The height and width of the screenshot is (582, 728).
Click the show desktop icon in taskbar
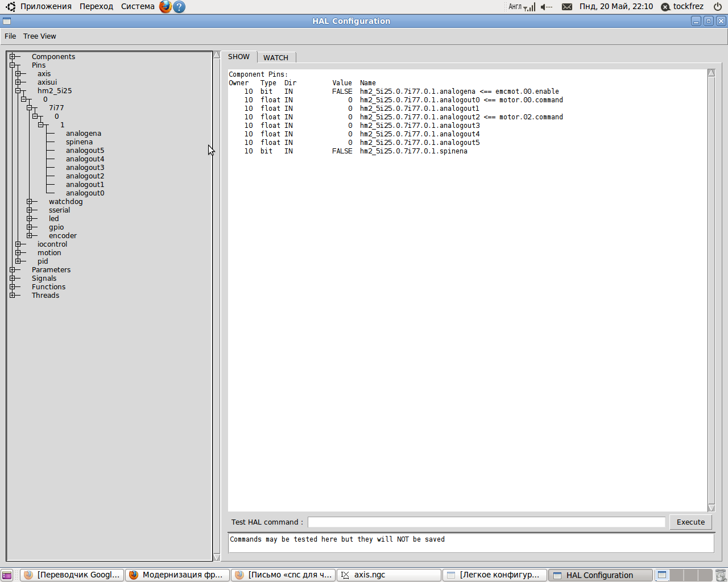coord(7,575)
